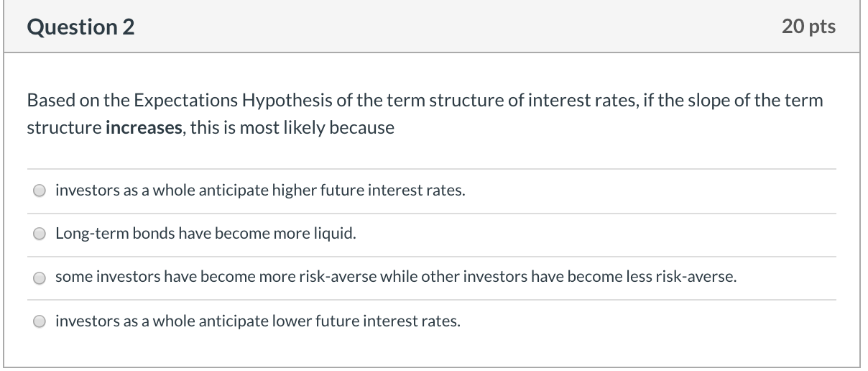Pick the radio button for anticipating lower future rates

click(40, 322)
